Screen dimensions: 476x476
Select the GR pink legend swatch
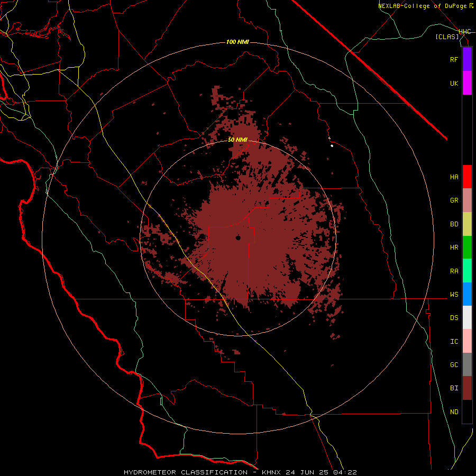pos(467,200)
